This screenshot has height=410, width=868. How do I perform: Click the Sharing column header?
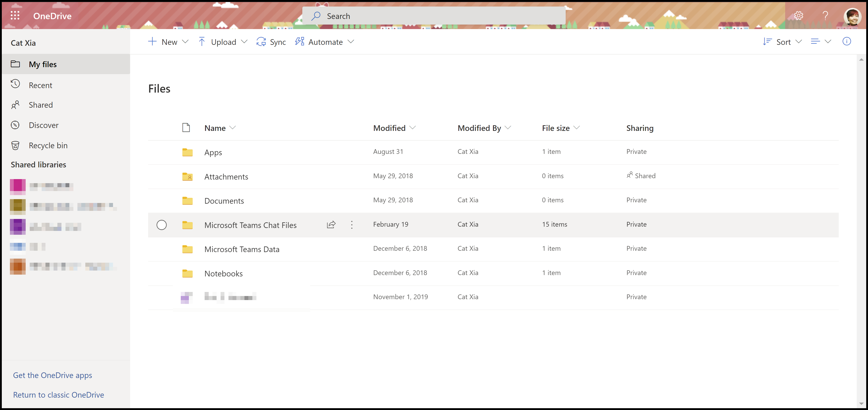pos(640,128)
